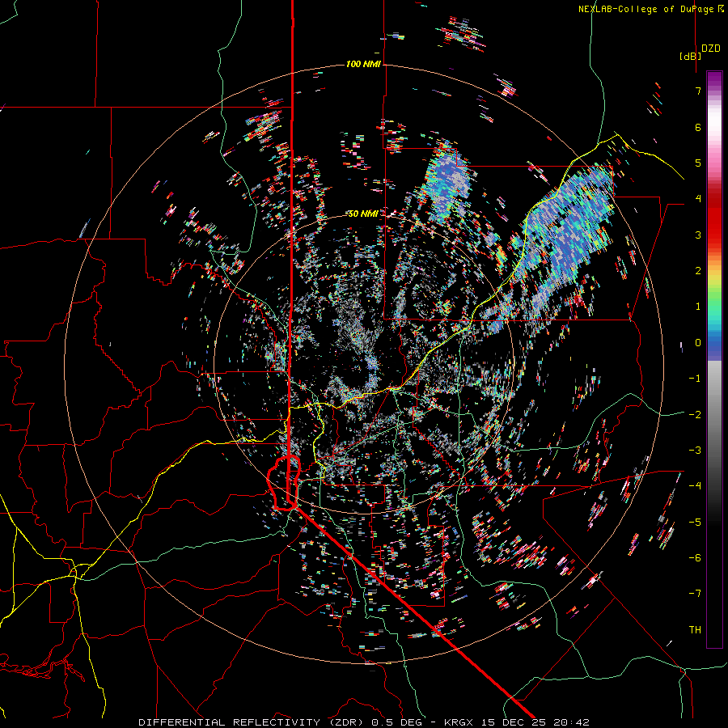Viewport: 728px width, 728px height.
Task: Click the positive 5 dB scale value
Action: tap(698, 163)
